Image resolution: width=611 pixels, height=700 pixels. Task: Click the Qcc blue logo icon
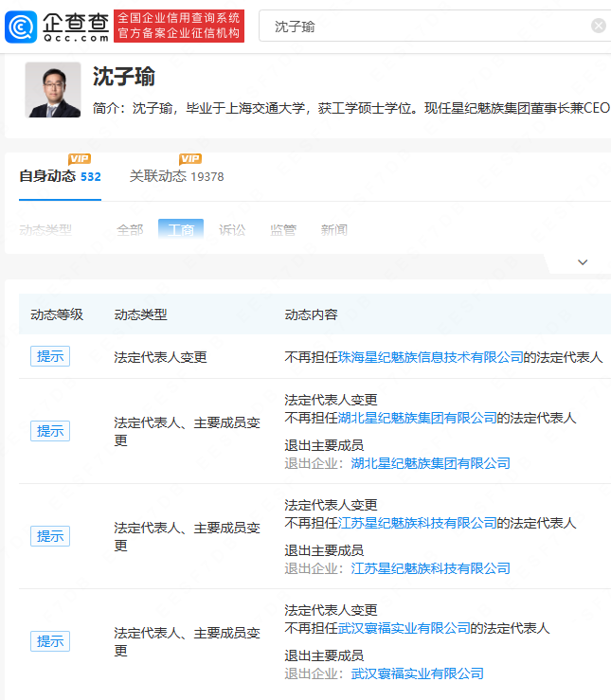point(21,27)
